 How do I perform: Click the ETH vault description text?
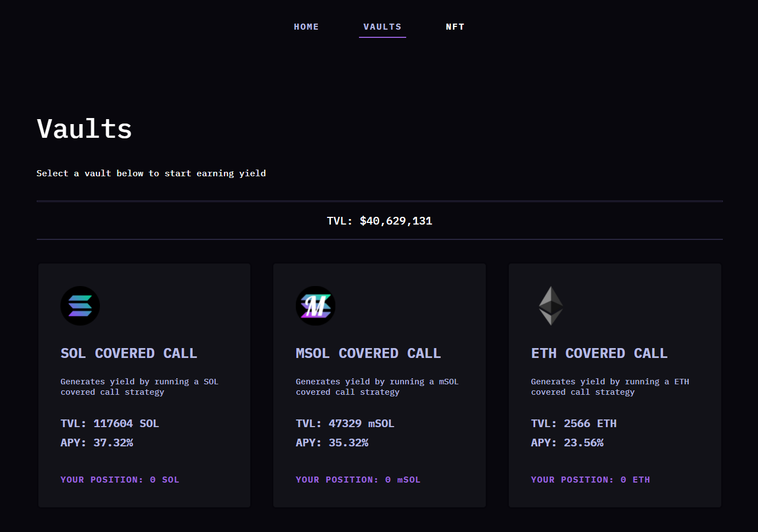click(x=610, y=387)
